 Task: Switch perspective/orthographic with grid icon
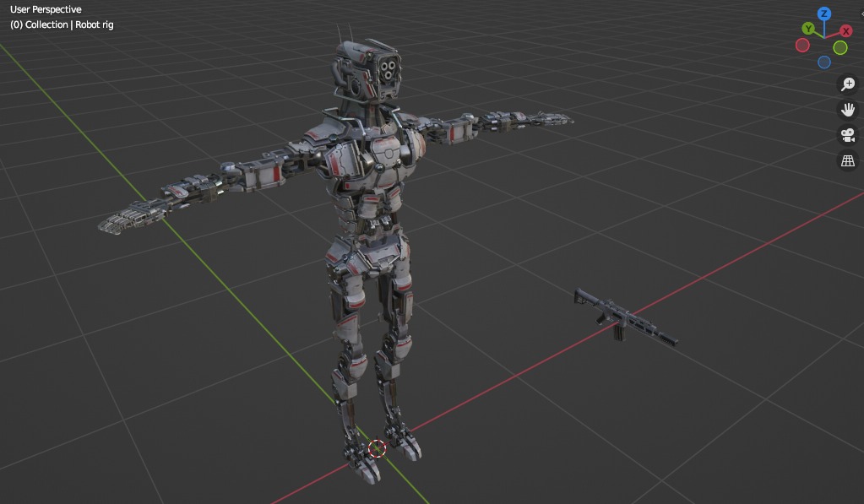click(847, 161)
